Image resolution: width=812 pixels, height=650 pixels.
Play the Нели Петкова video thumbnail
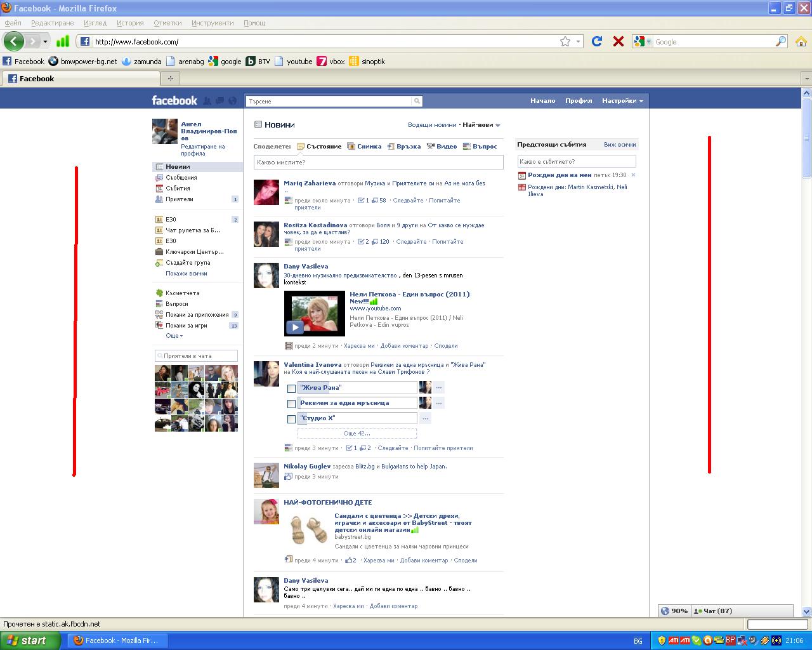pyautogui.click(x=315, y=314)
